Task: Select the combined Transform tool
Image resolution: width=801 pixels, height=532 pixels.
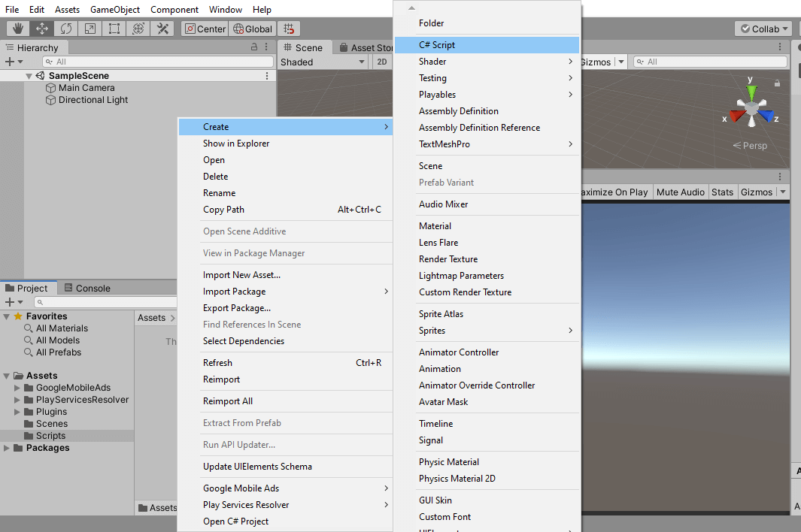Action: point(138,29)
